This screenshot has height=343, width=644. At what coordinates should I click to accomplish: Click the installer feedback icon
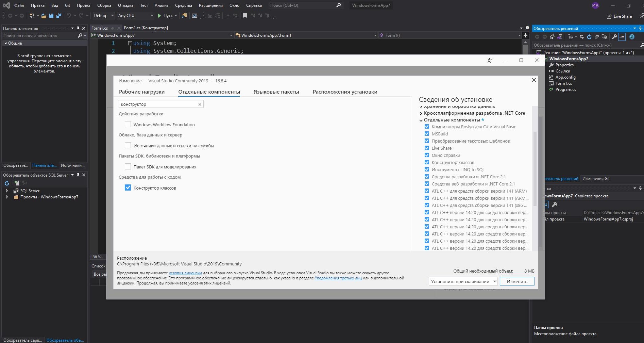490,60
